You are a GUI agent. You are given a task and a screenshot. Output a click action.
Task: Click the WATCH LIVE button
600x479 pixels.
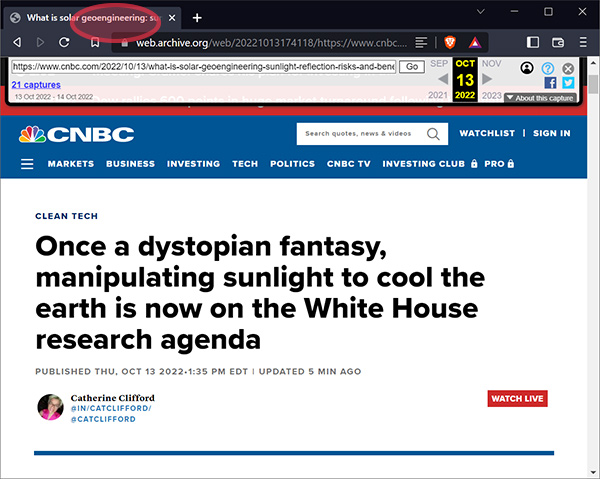(517, 399)
